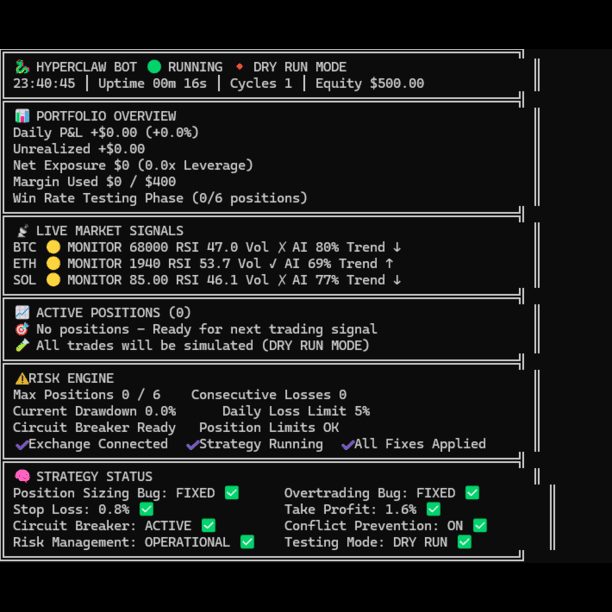Click the 'DRY RUN MODE' header label
Image resolution: width=612 pixels, height=612 pixels.
pos(300,67)
